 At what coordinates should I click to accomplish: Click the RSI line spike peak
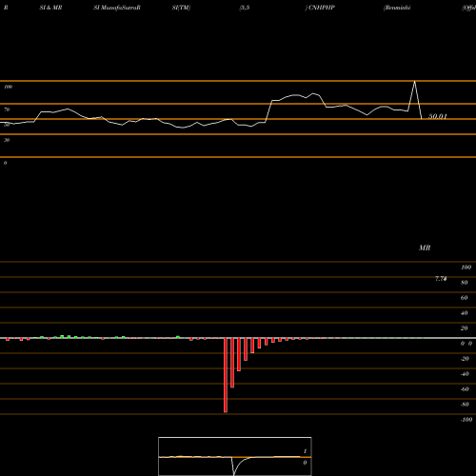pyautogui.click(x=414, y=82)
